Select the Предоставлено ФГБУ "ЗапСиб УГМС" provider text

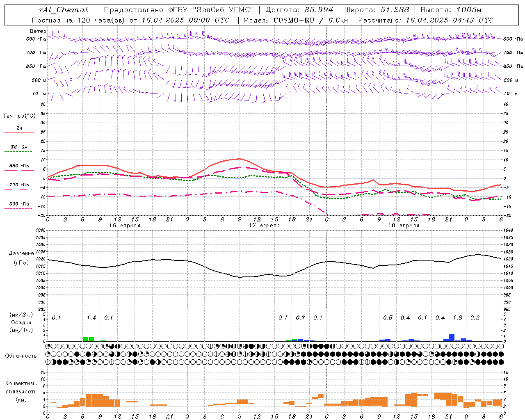tap(179, 10)
